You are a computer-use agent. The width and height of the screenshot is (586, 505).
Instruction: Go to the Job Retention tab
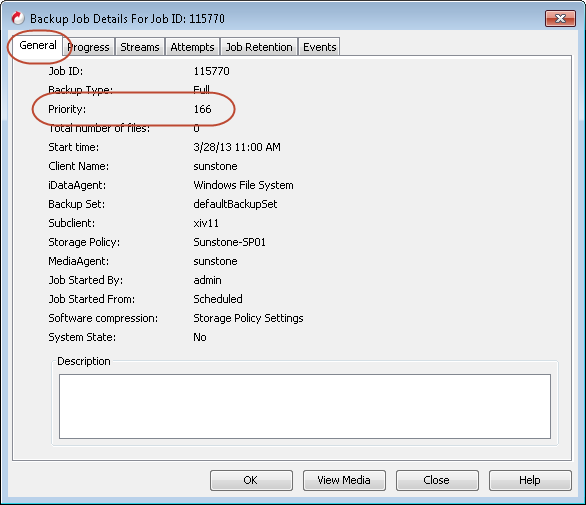(259, 47)
